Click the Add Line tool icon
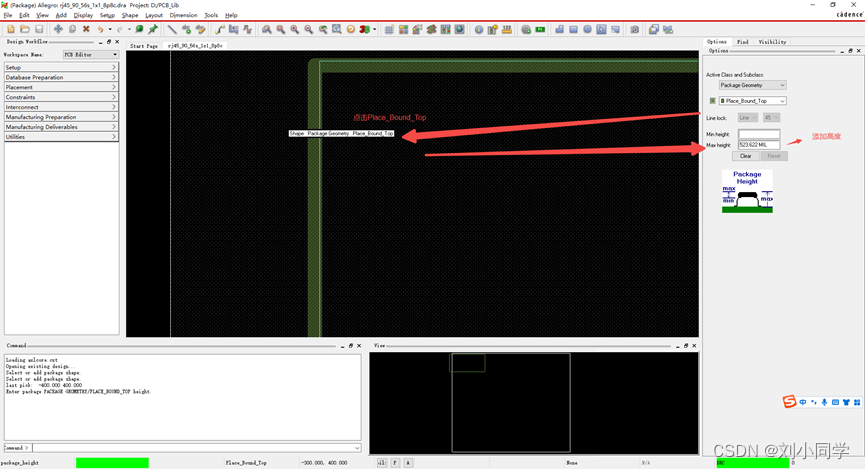The width and height of the screenshot is (865, 469). (172, 30)
